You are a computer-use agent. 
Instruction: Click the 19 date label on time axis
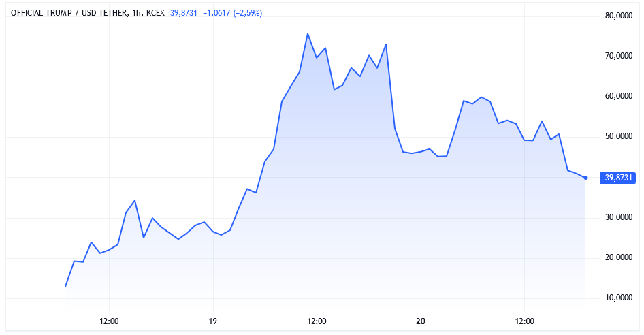[213, 321]
